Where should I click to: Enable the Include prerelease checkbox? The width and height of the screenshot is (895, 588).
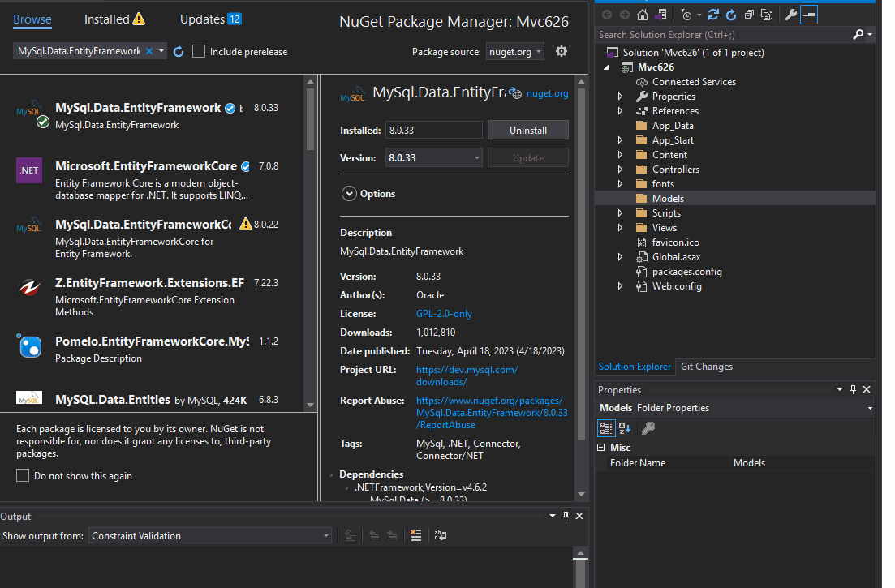[x=199, y=51]
